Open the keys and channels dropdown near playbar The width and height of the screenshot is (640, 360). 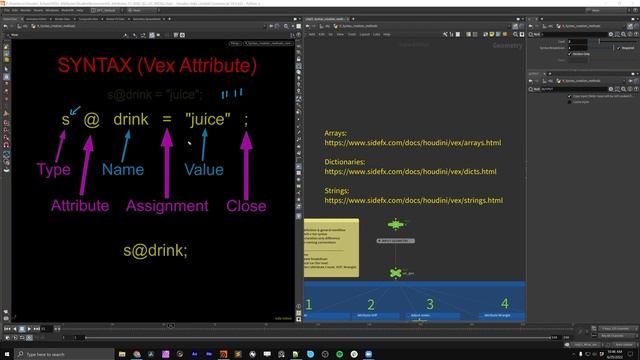click(618, 329)
